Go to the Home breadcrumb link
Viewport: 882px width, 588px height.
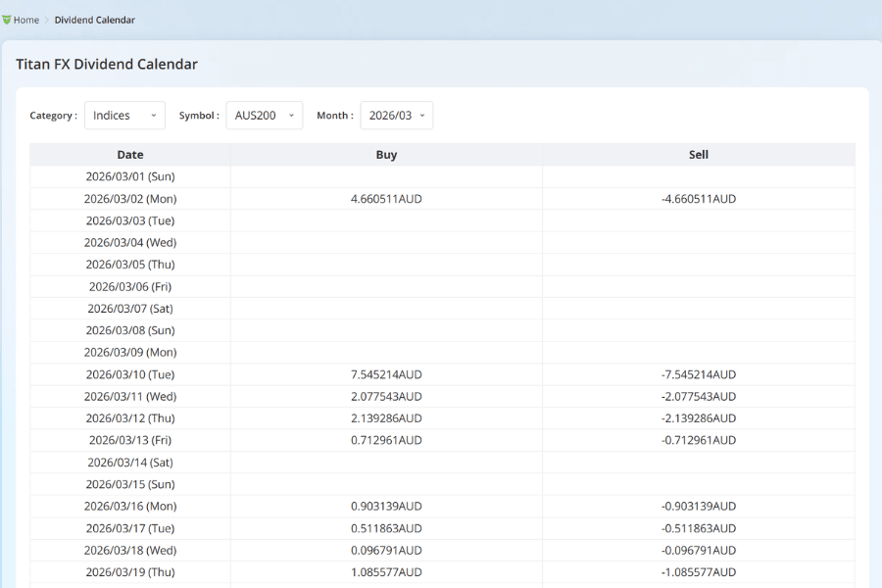click(x=26, y=20)
